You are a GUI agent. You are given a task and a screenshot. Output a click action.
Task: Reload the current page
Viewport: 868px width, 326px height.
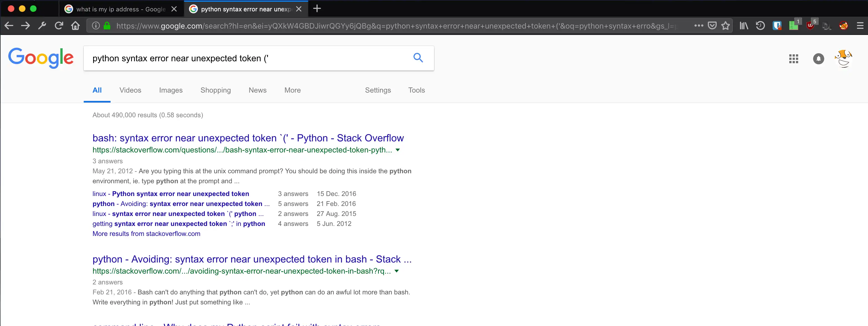click(x=59, y=26)
